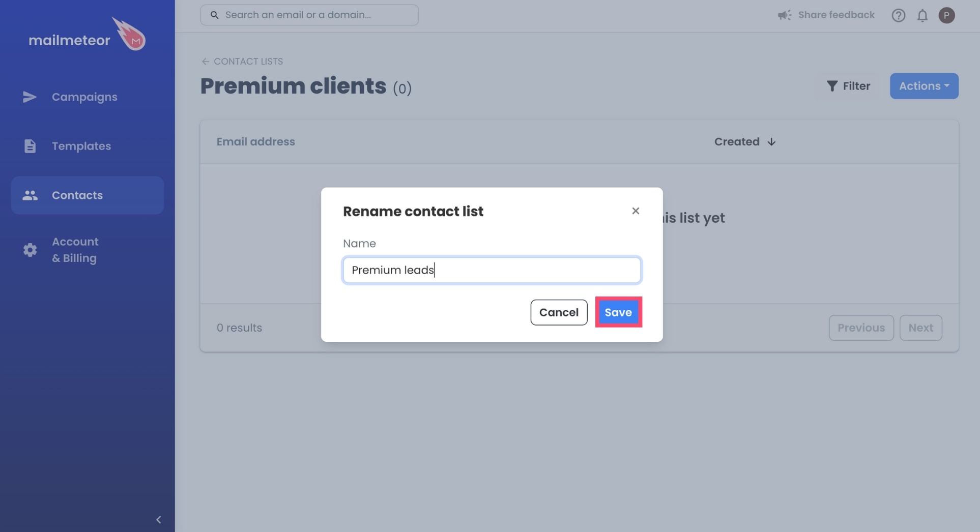980x532 pixels.
Task: Click the help question mark icon
Action: tap(899, 15)
